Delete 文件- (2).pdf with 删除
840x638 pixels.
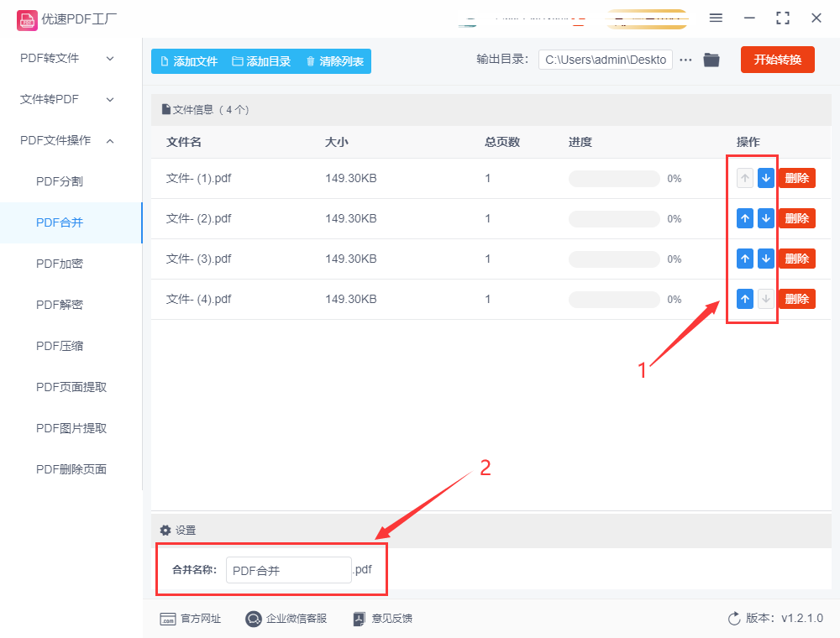tap(796, 218)
